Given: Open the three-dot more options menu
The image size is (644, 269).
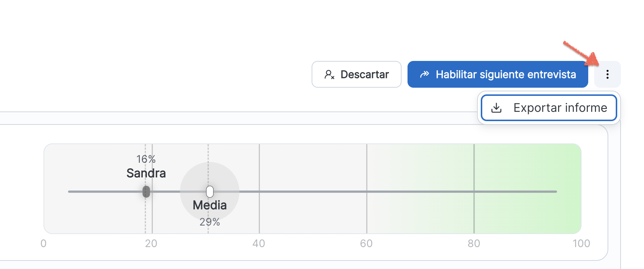Looking at the screenshot, I should coord(607,74).
